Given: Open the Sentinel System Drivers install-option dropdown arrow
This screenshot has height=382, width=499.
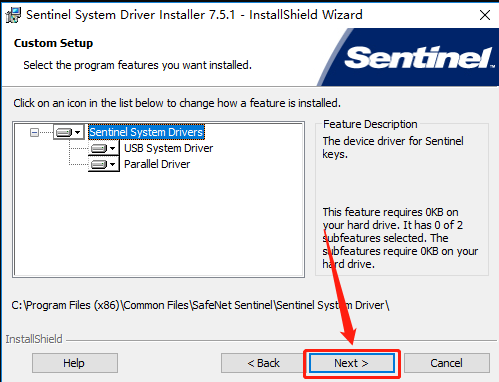Looking at the screenshot, I should click(x=78, y=132).
